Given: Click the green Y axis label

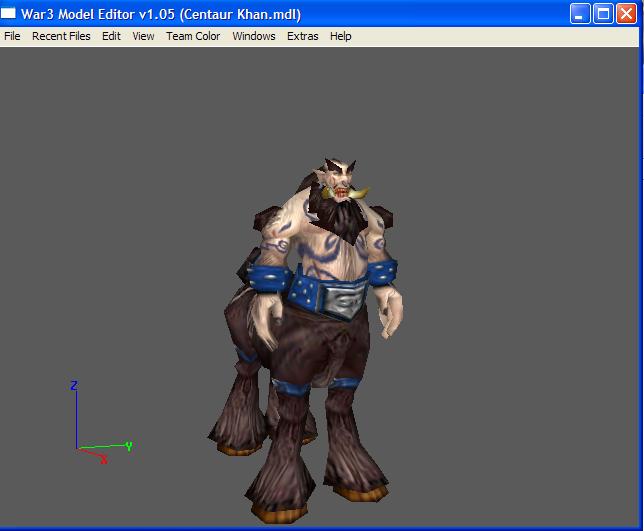Looking at the screenshot, I should point(129,446).
